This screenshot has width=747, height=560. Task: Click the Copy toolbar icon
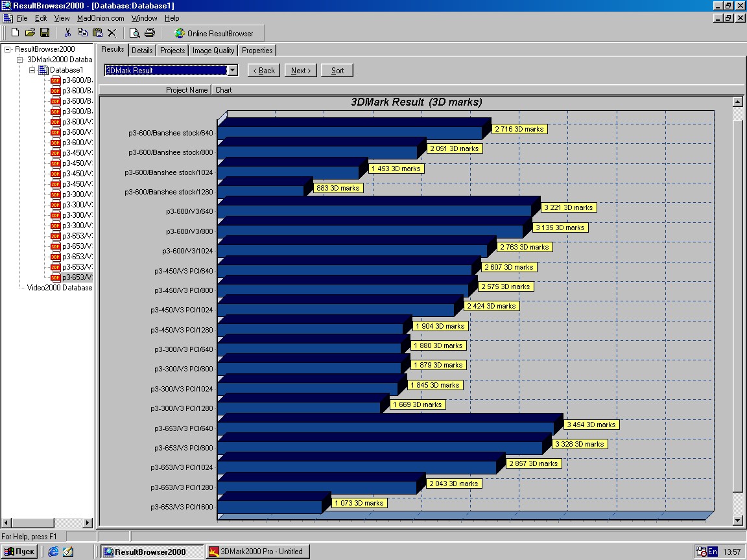coord(83,33)
